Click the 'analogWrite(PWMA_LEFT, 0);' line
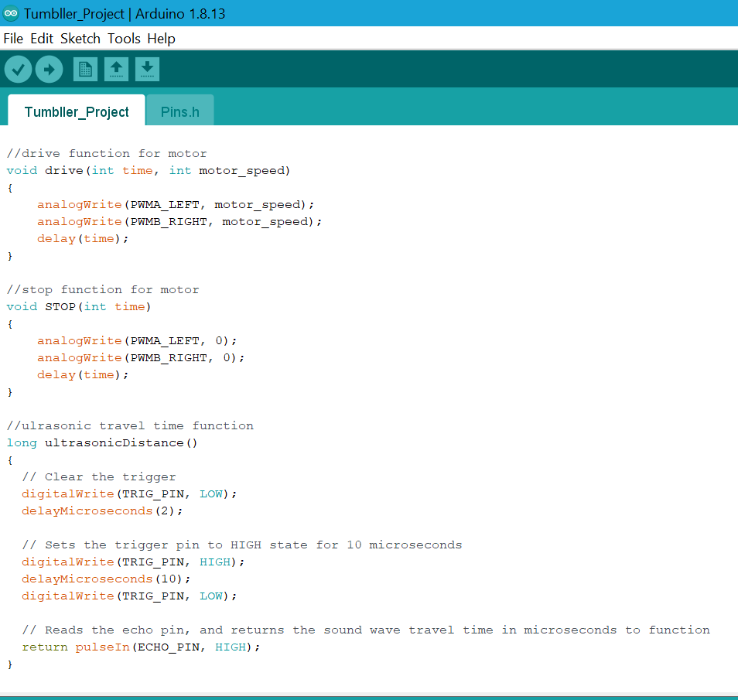The height and width of the screenshot is (700, 738). tap(137, 341)
